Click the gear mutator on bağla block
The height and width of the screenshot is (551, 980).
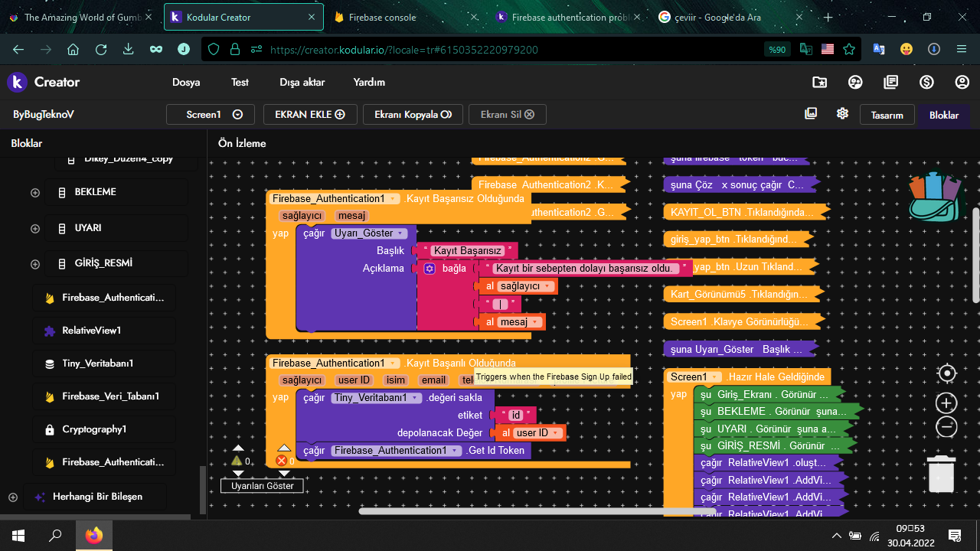tap(430, 269)
